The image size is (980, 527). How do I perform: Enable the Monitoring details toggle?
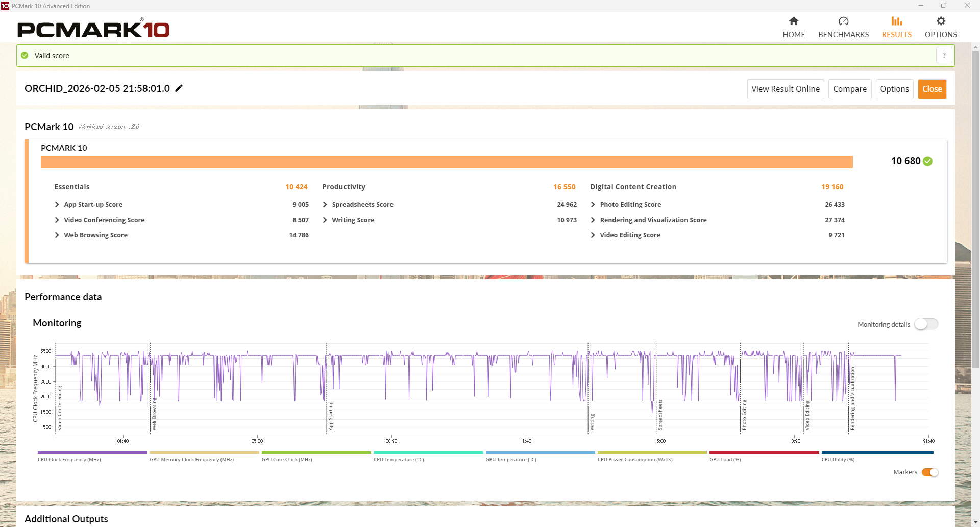925,324
